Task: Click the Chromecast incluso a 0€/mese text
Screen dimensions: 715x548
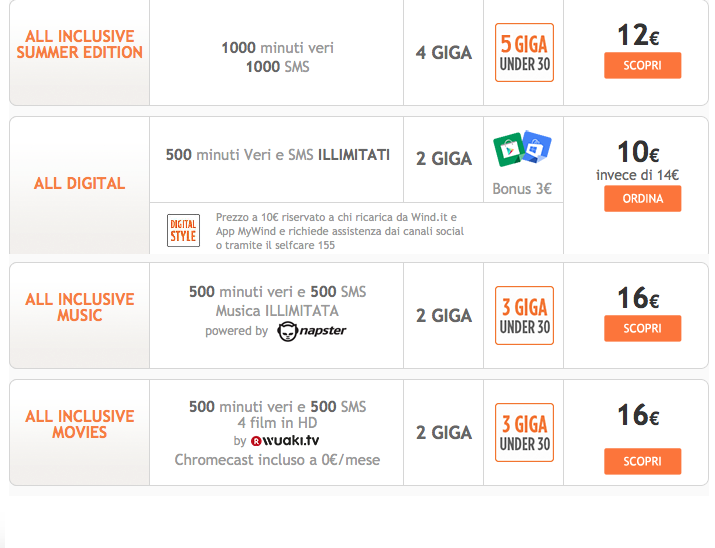Action: click(277, 460)
